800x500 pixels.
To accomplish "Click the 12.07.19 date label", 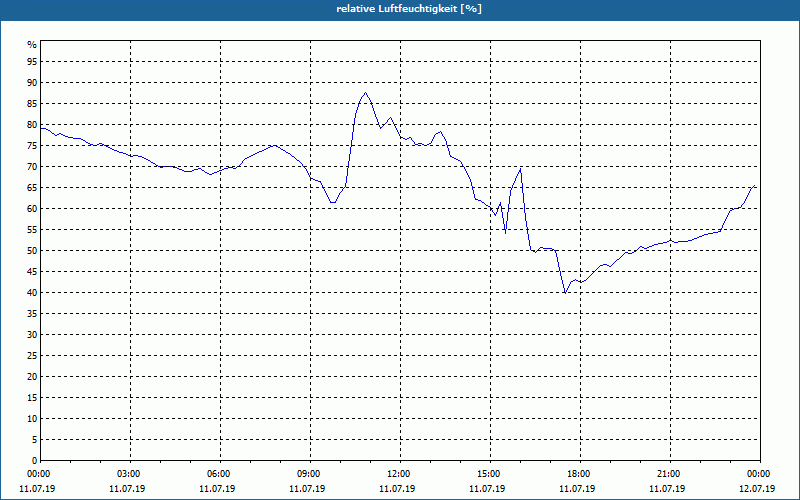I will pos(757,489).
